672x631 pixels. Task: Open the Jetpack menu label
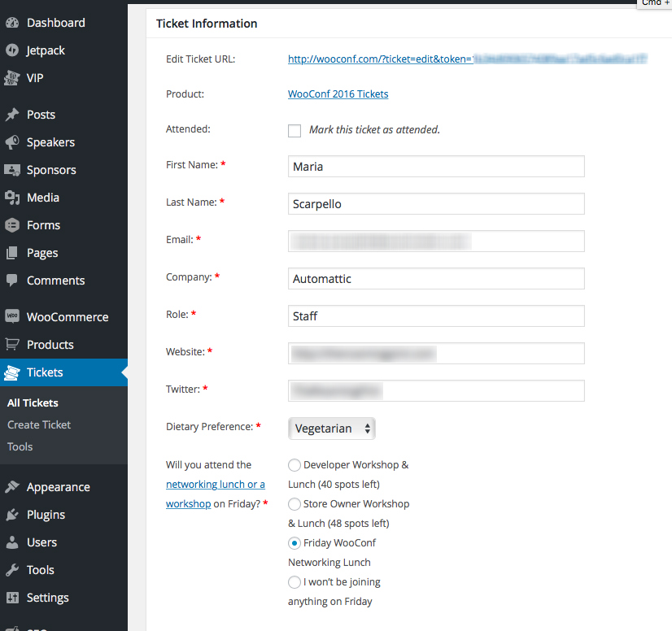46,50
